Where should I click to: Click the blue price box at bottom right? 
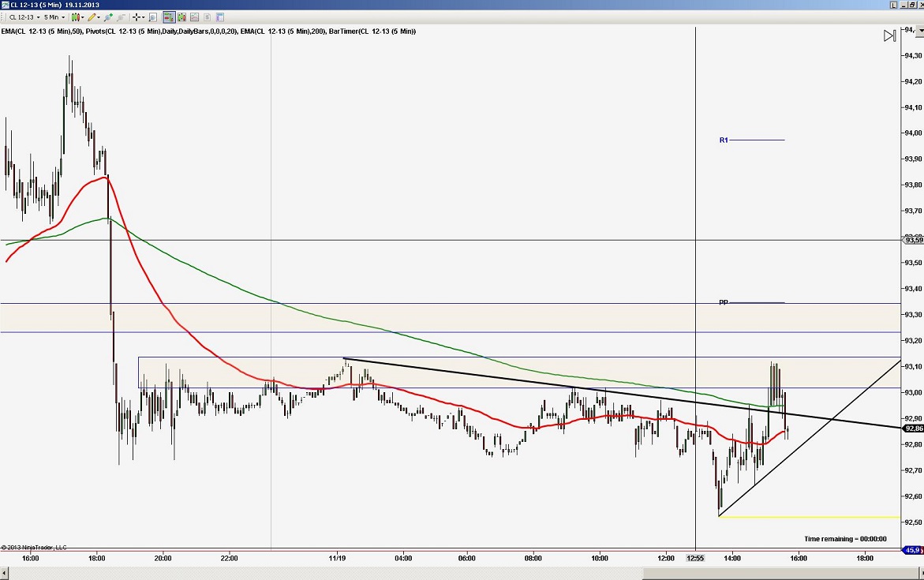911,550
